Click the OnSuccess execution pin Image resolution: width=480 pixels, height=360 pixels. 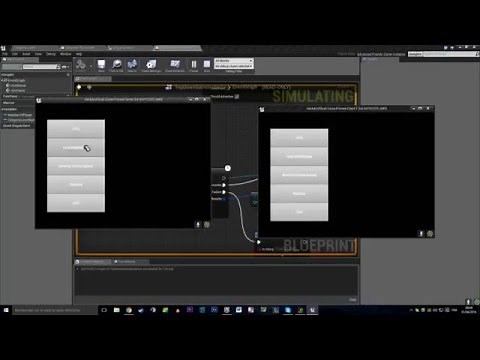pyautogui.click(x=224, y=185)
